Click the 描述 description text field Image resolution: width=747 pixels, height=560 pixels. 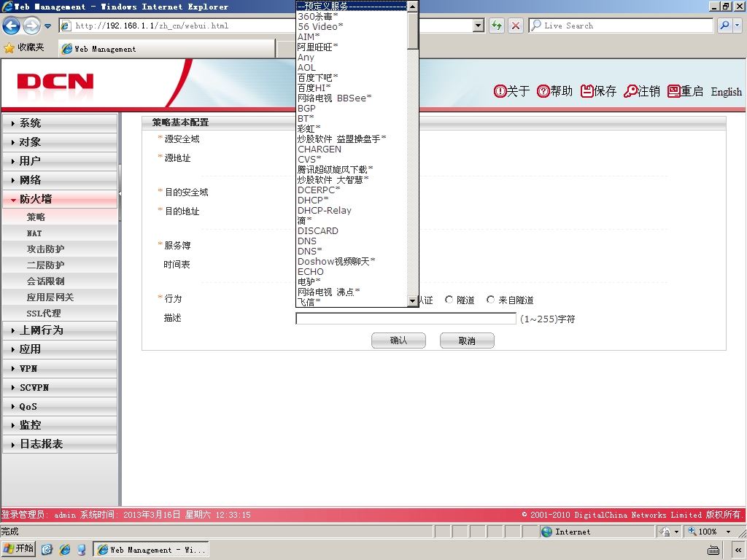tap(406, 319)
